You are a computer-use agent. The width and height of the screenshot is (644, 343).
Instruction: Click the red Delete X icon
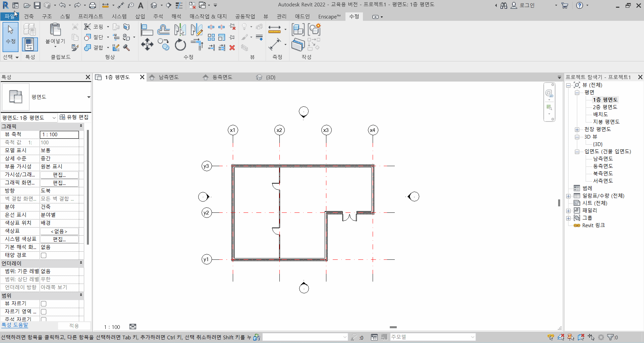coord(232,48)
